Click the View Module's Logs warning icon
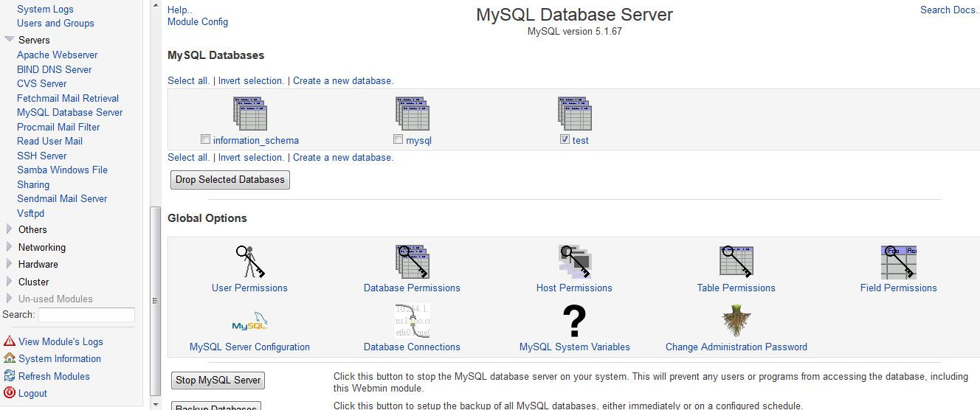 click(x=10, y=341)
